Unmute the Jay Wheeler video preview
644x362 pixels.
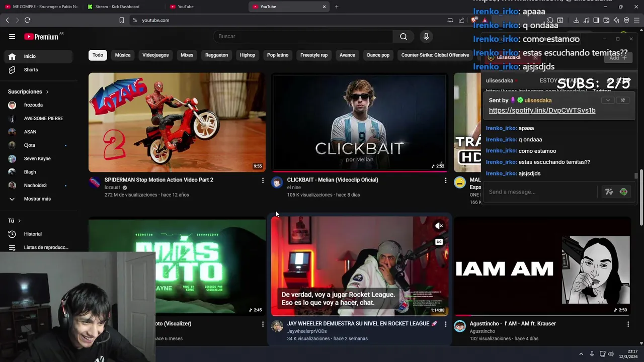pyautogui.click(x=439, y=226)
